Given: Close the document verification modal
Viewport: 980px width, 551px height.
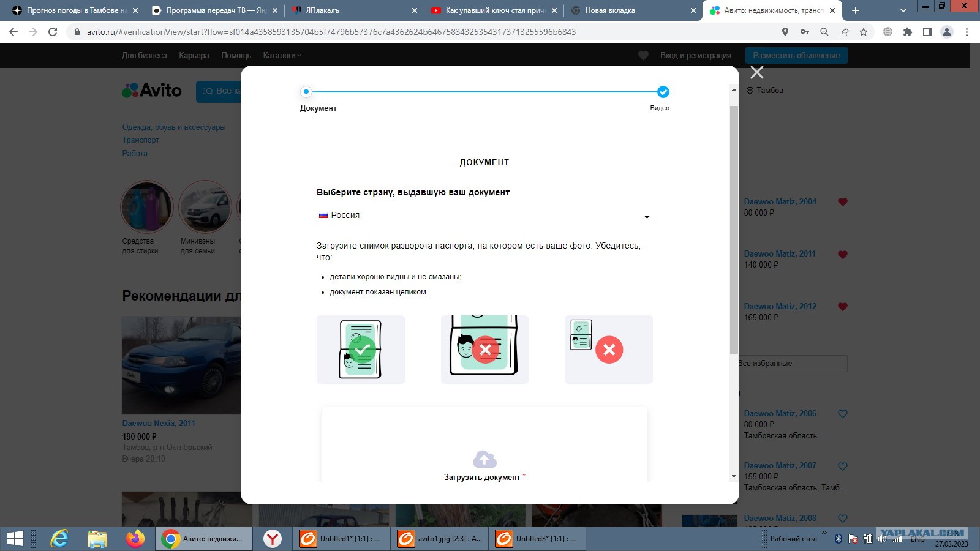Looking at the screenshot, I should (x=757, y=73).
